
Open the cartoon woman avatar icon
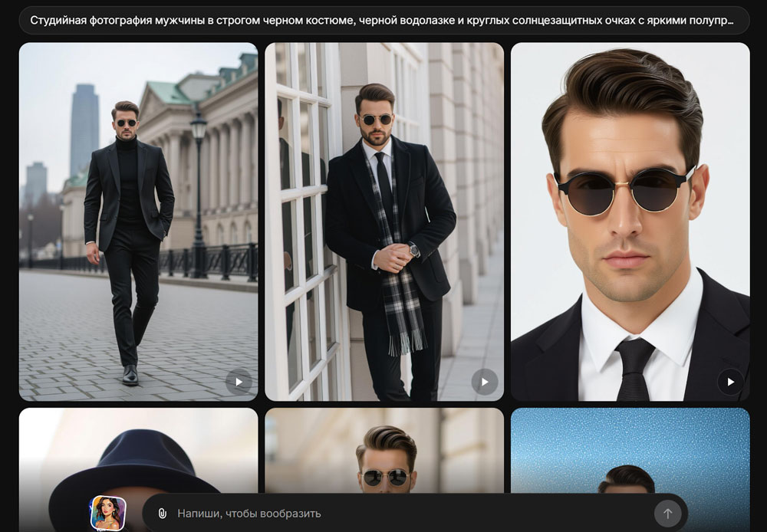[x=108, y=513]
